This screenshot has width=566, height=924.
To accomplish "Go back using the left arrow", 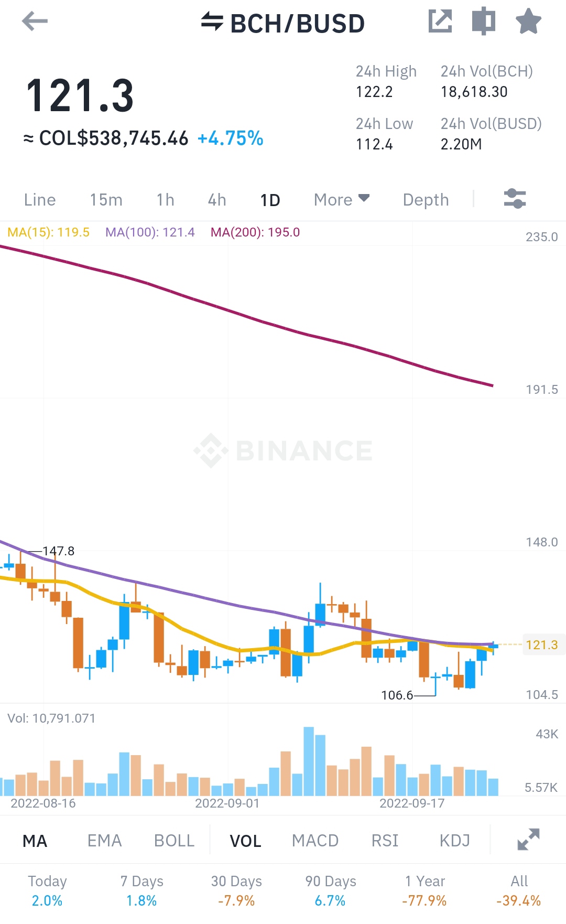I will point(35,22).
